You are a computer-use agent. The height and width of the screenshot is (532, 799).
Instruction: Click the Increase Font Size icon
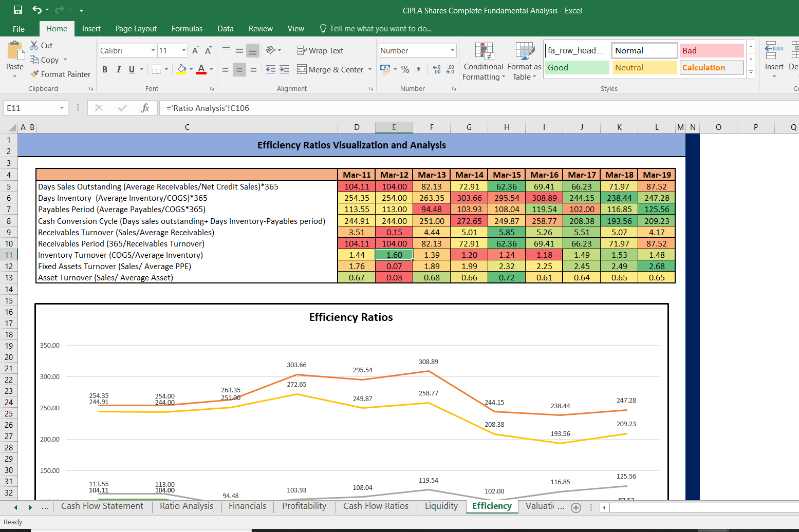[195, 50]
